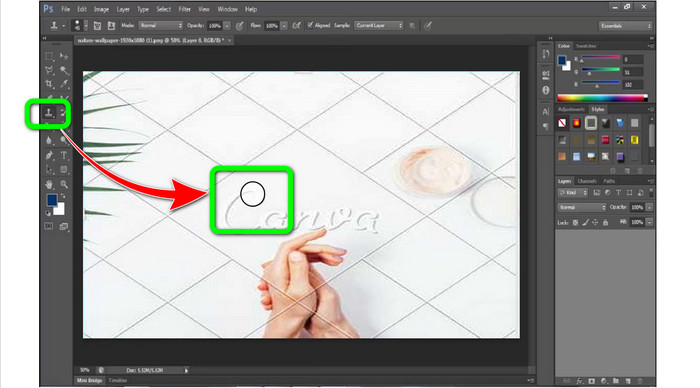Screen dimensions: 700x388
Task: Open the History panel icon in dock
Action: [546, 54]
